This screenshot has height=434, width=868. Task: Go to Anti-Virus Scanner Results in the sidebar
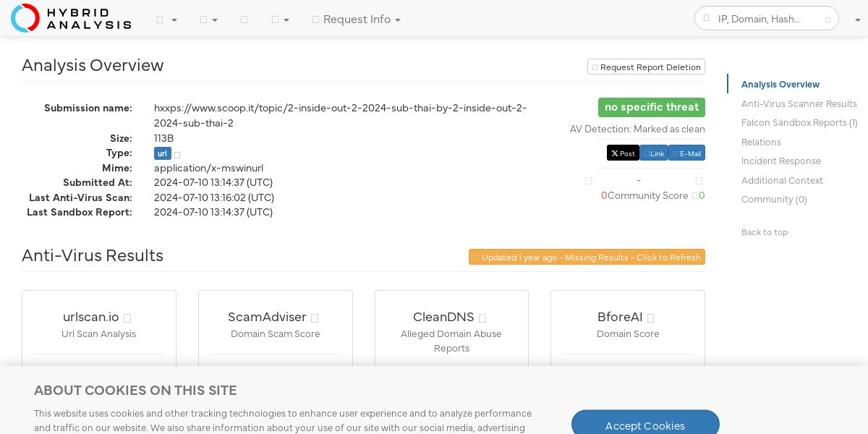click(x=799, y=104)
